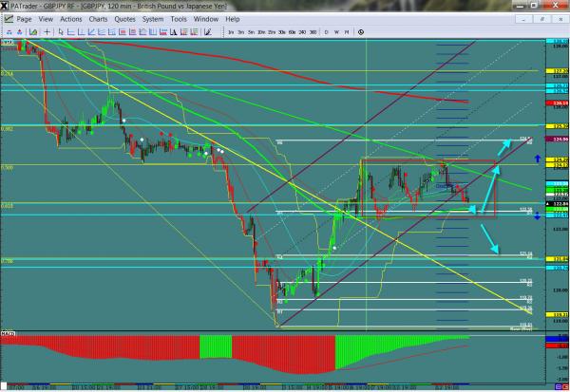Image resolution: width=570 pixels, height=392 pixels.
Task: Open the Tools menu
Action: [x=179, y=19]
